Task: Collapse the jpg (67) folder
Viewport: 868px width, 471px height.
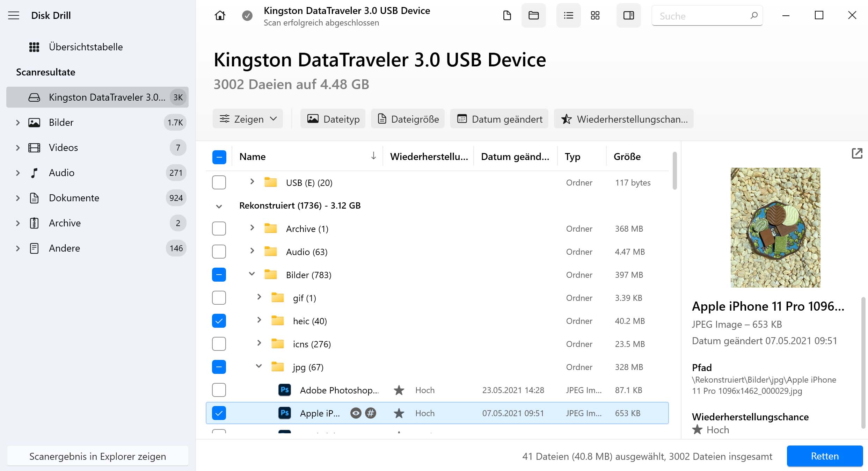Action: tap(259, 366)
